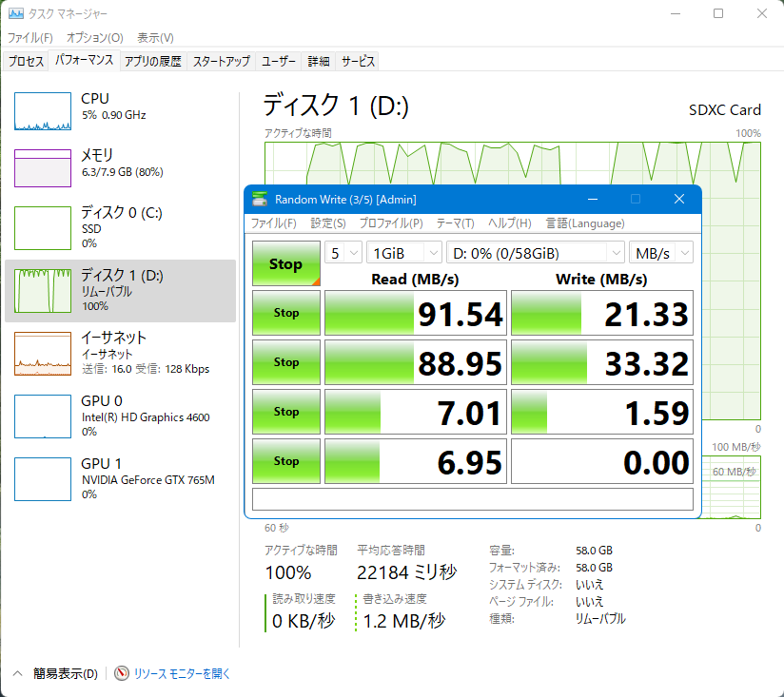Image resolution: width=784 pixels, height=697 pixels.
Task: Open the MB/s unit dropdown
Action: pos(661,253)
